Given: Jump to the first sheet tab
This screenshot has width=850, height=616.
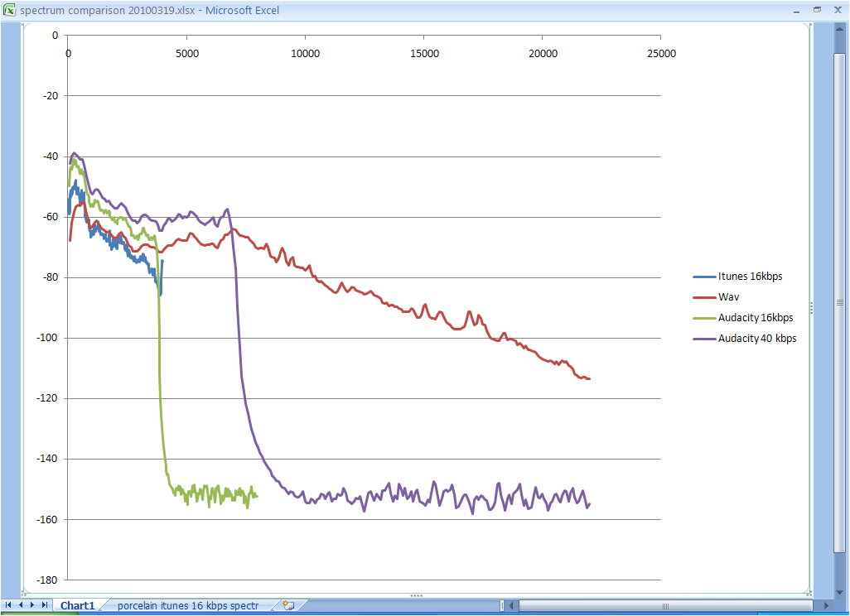Looking at the screenshot, I should [x=8, y=605].
